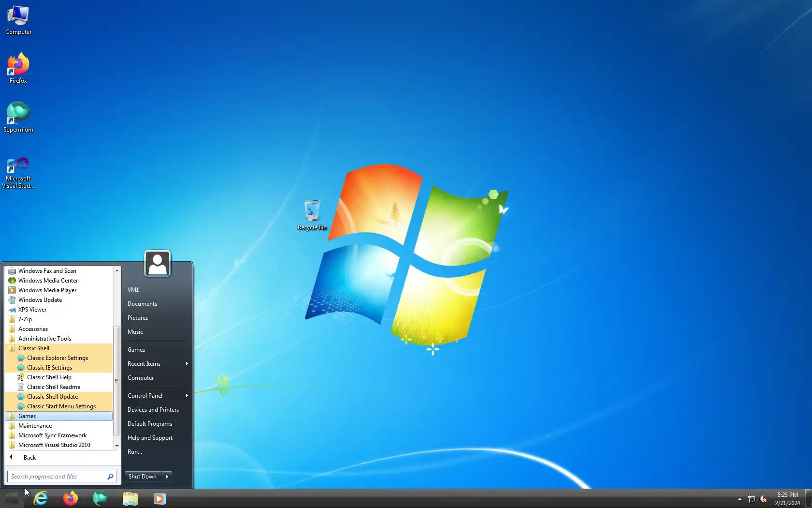The width and height of the screenshot is (812, 508).
Task: Expand the Administrative Tools folder
Action: tap(59, 339)
